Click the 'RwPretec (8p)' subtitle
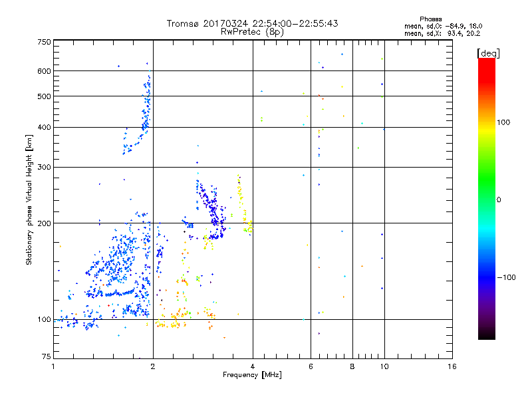Viewport: 532px width, 399px height. pyautogui.click(x=252, y=32)
